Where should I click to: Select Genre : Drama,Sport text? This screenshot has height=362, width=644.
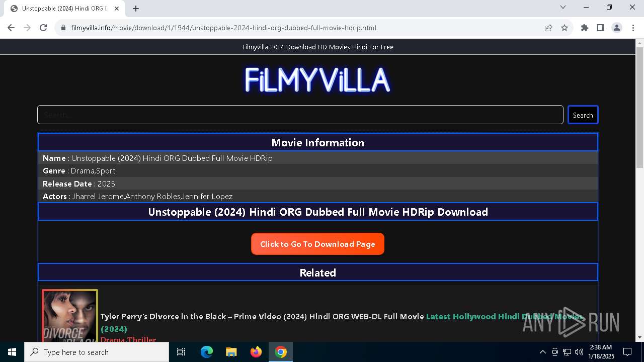coord(79,171)
